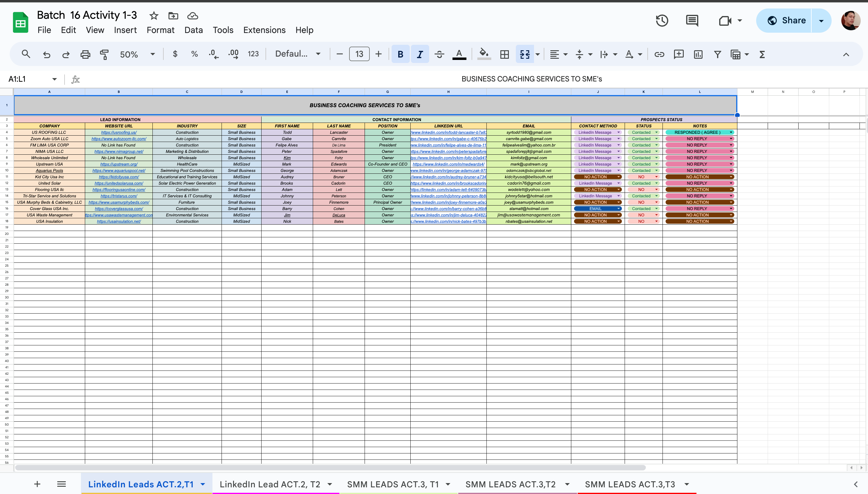Click the create a filter icon

717,54
